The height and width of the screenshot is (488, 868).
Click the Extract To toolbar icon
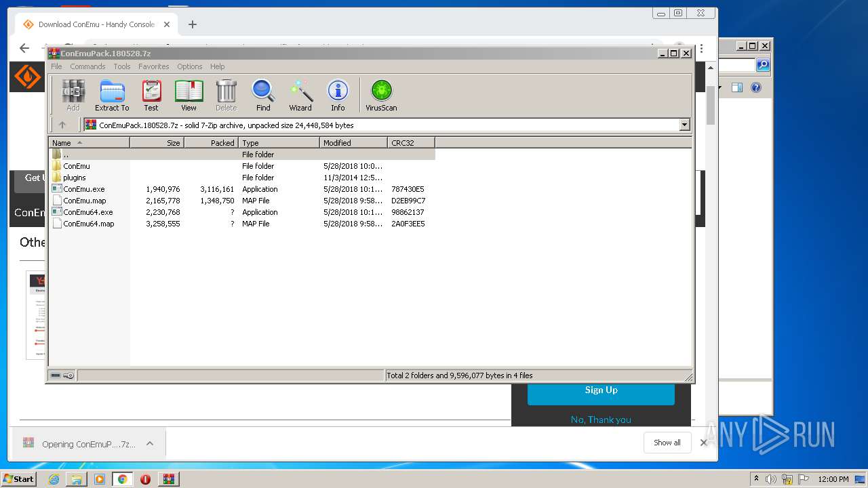(112, 95)
